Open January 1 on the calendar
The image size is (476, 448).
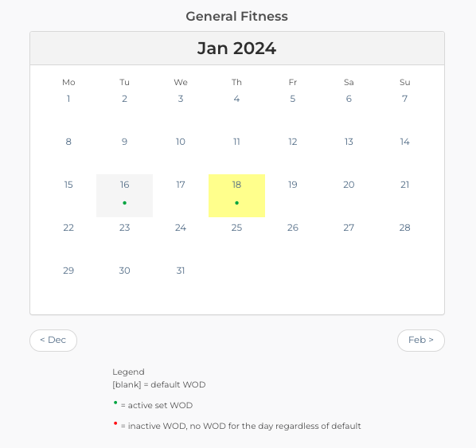pos(68,99)
